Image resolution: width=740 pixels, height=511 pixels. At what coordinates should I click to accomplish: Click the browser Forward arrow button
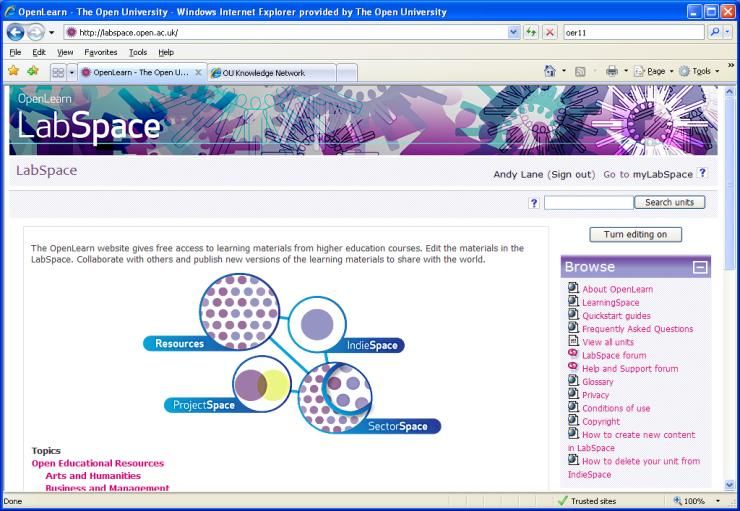pos(36,33)
